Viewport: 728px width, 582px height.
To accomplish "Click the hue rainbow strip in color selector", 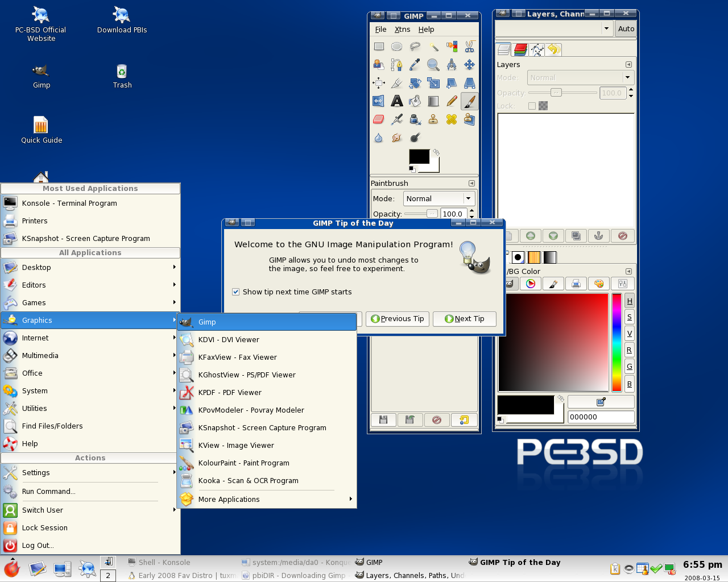I will 617,343.
